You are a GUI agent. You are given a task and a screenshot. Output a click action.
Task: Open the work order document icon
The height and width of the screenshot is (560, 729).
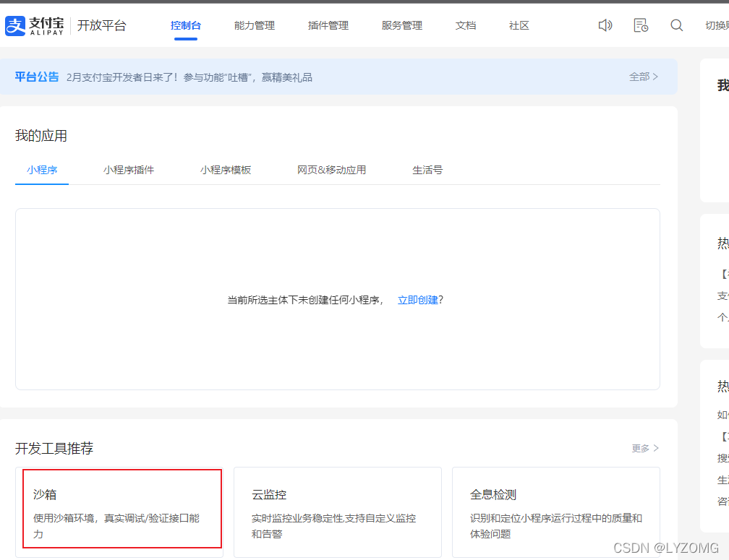641,25
